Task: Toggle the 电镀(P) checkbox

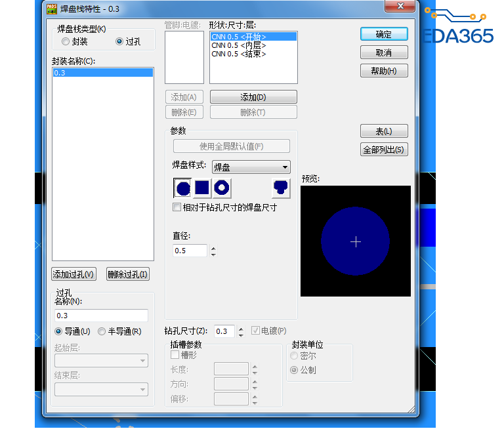Action: 255,331
